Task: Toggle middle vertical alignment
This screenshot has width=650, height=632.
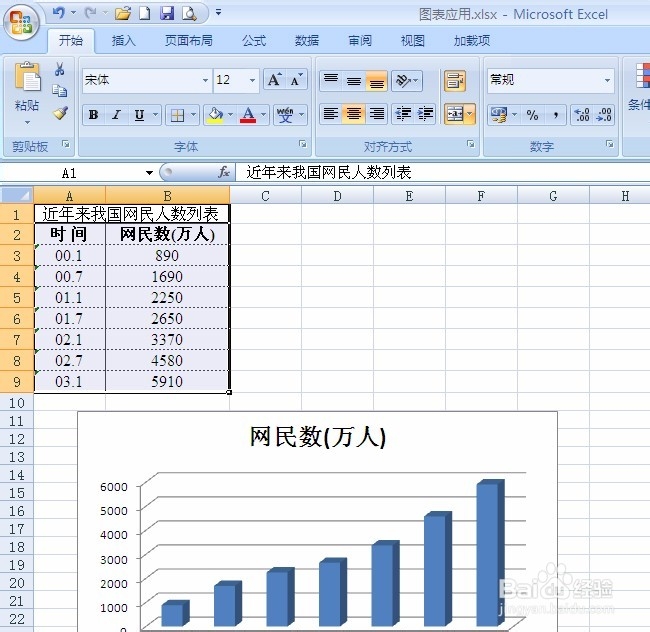Action: click(x=354, y=80)
